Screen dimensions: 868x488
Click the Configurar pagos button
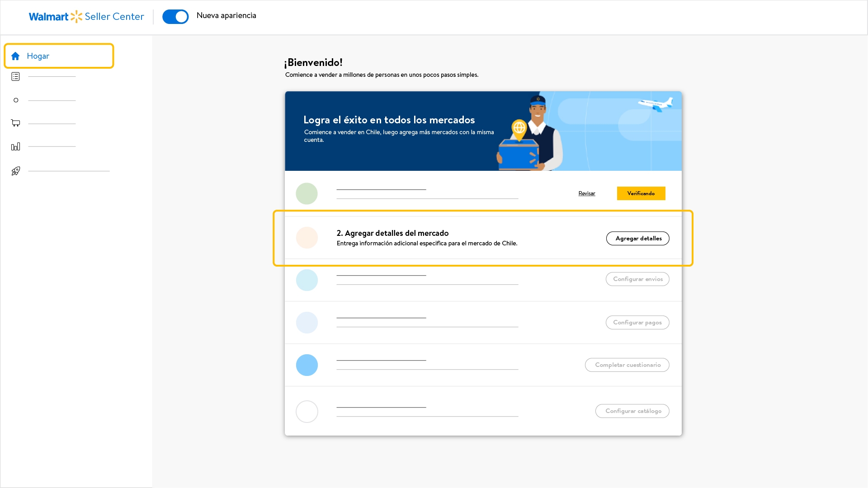pos(637,323)
